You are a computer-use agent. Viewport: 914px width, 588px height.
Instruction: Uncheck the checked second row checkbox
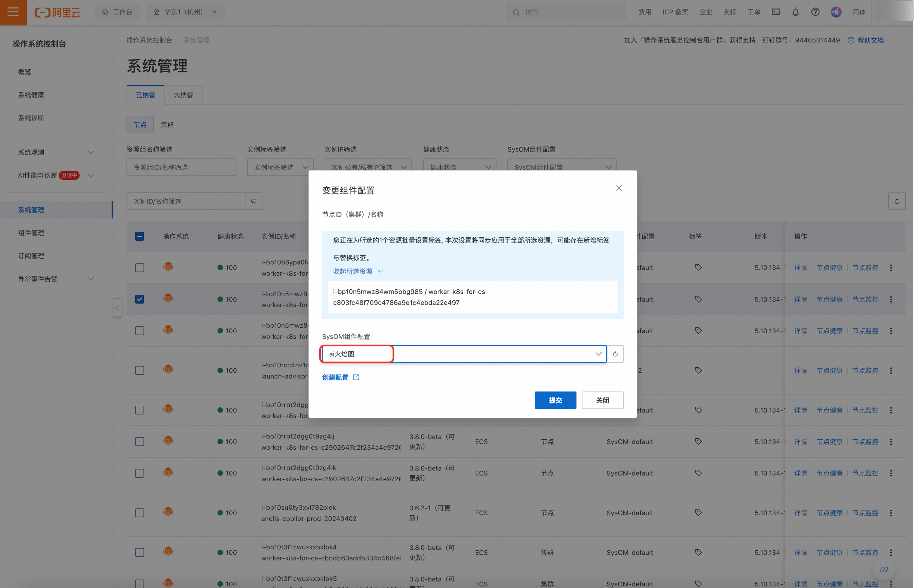point(139,299)
